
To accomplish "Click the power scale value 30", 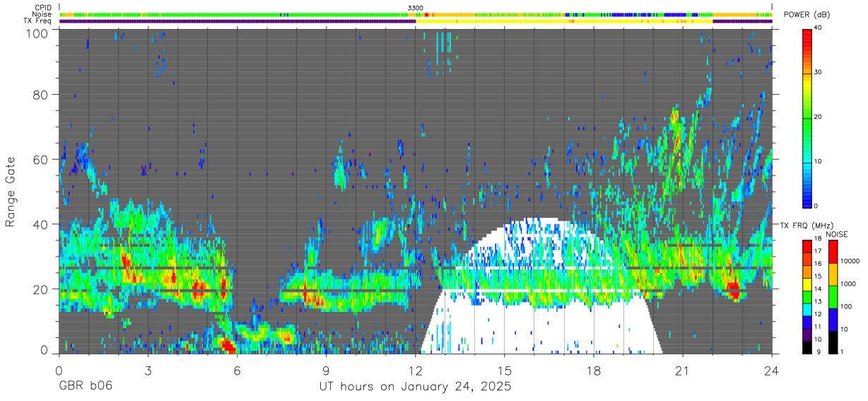I will (819, 73).
